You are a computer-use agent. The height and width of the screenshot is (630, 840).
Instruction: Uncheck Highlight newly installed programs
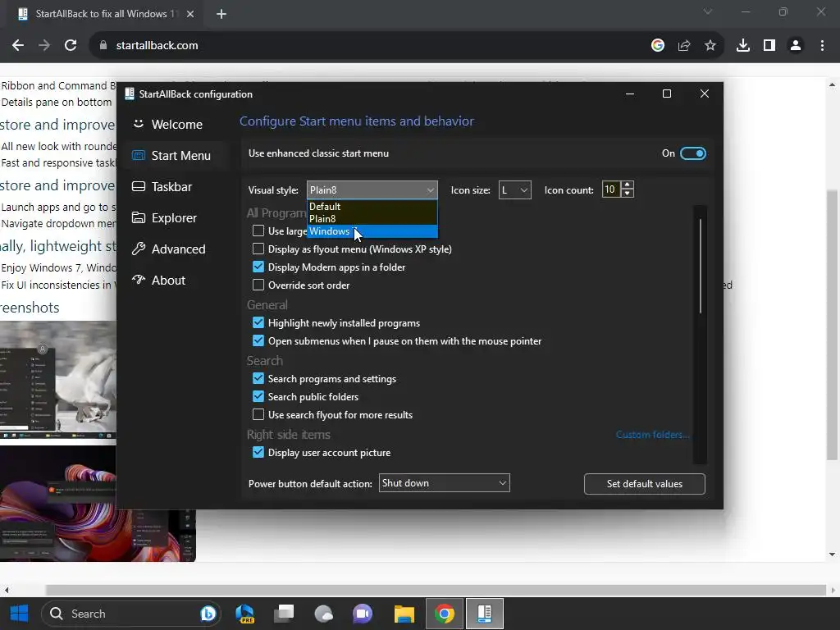(258, 322)
